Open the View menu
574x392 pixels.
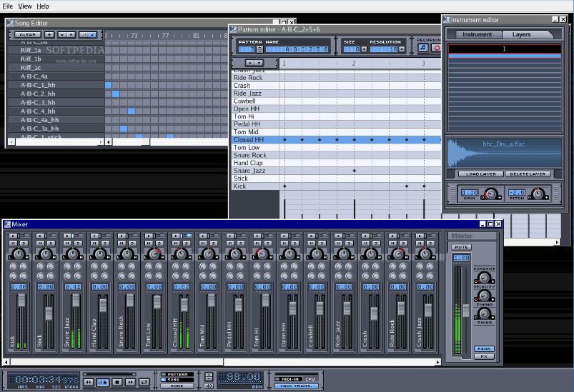pos(25,6)
